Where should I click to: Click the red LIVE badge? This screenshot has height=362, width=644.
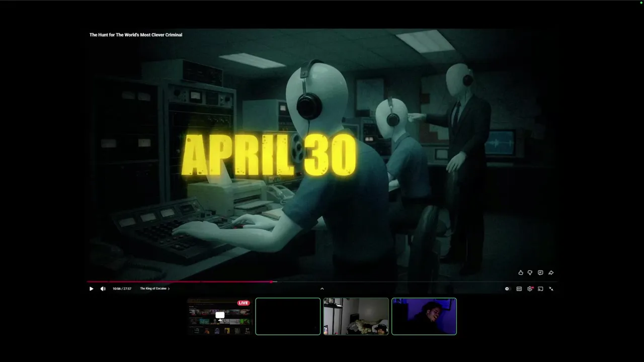point(244,303)
